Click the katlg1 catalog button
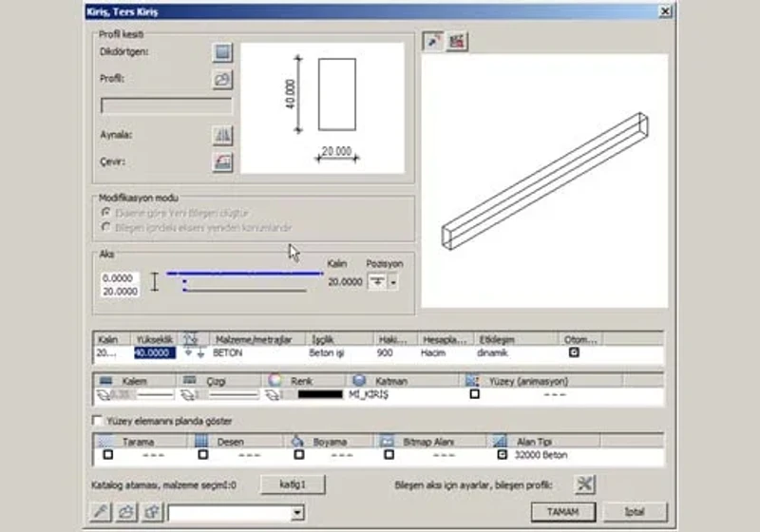Image resolution: width=760 pixels, height=532 pixels. [293, 484]
